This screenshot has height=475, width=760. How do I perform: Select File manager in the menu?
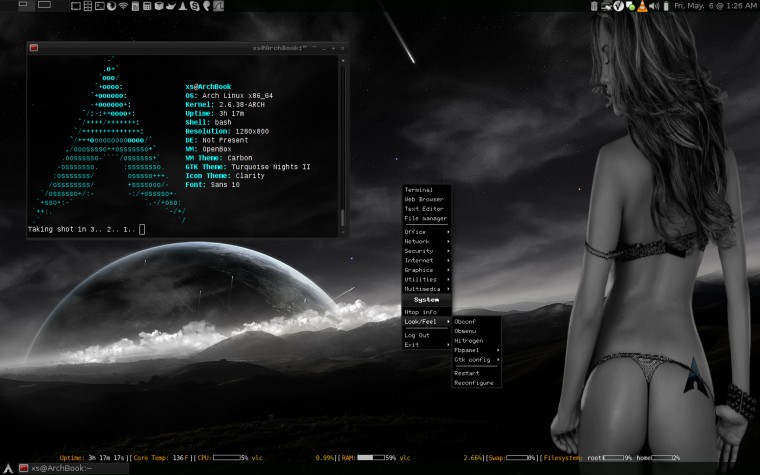427,219
